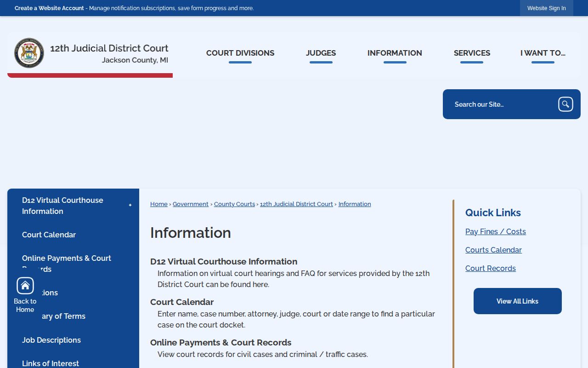Click the Information page heading
588x368 pixels.
191,233
